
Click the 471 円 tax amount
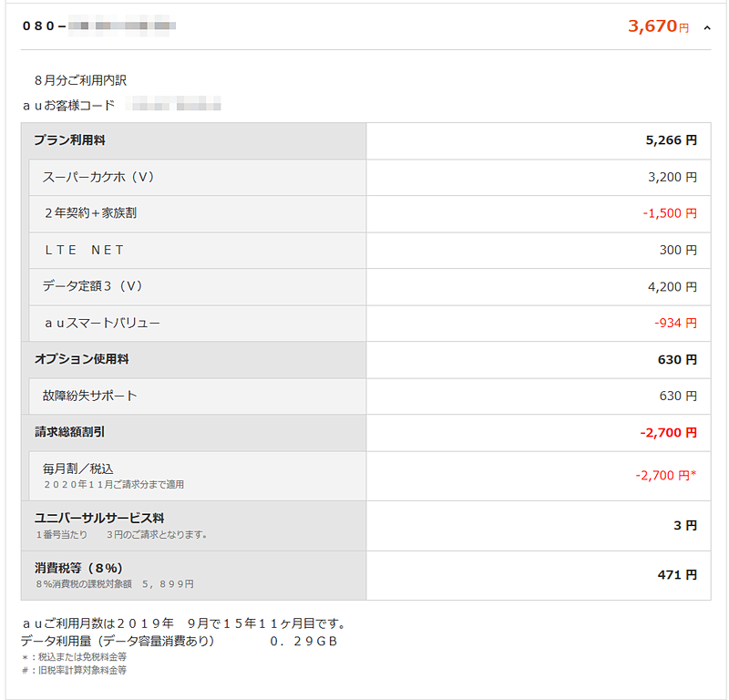click(x=677, y=575)
